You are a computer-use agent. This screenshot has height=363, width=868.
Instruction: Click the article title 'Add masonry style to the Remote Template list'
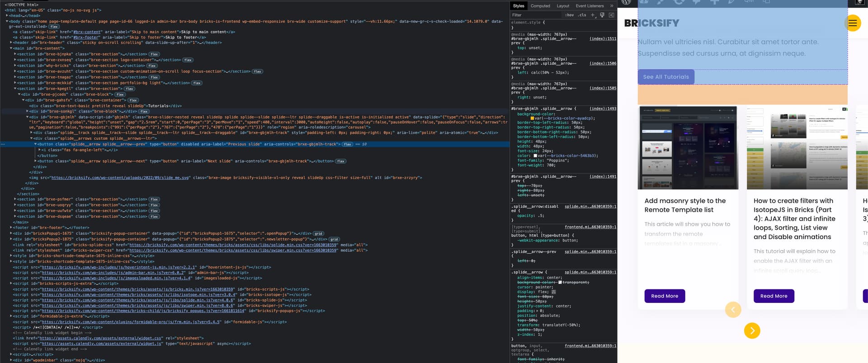click(685, 205)
